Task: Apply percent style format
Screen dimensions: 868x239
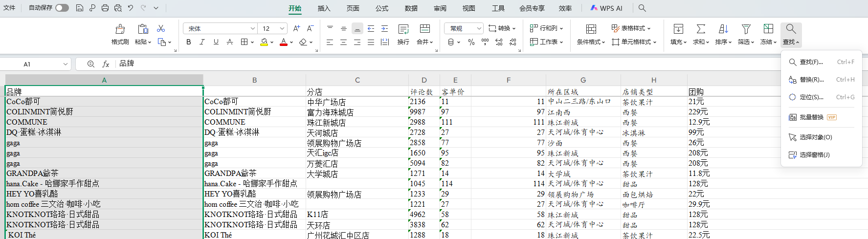Action: [x=471, y=42]
